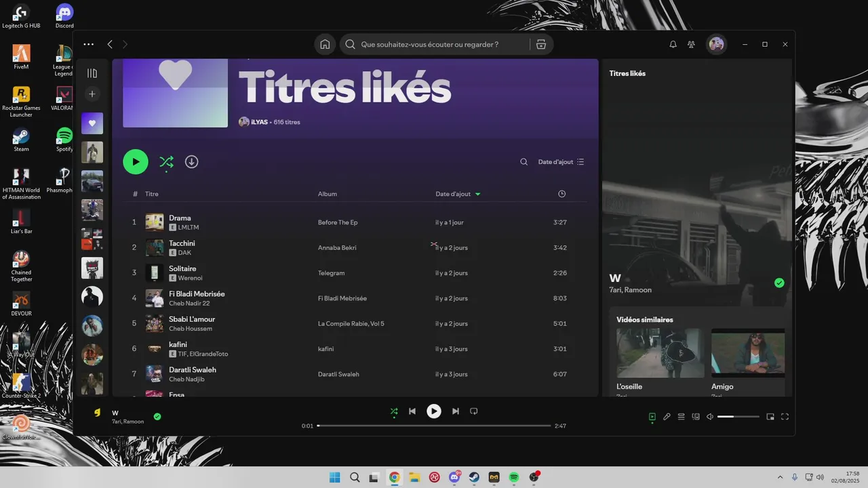Sort by the duration clock header
The width and height of the screenshot is (868, 488).
561,194
